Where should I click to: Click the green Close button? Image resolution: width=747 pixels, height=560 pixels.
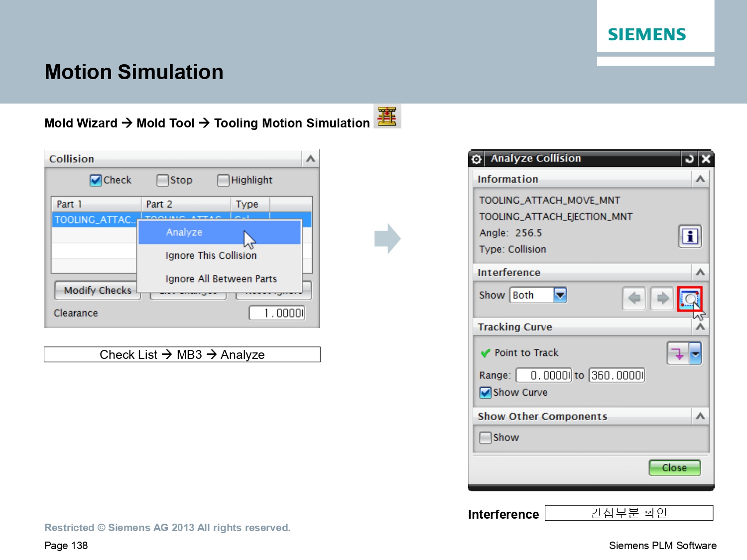674,468
